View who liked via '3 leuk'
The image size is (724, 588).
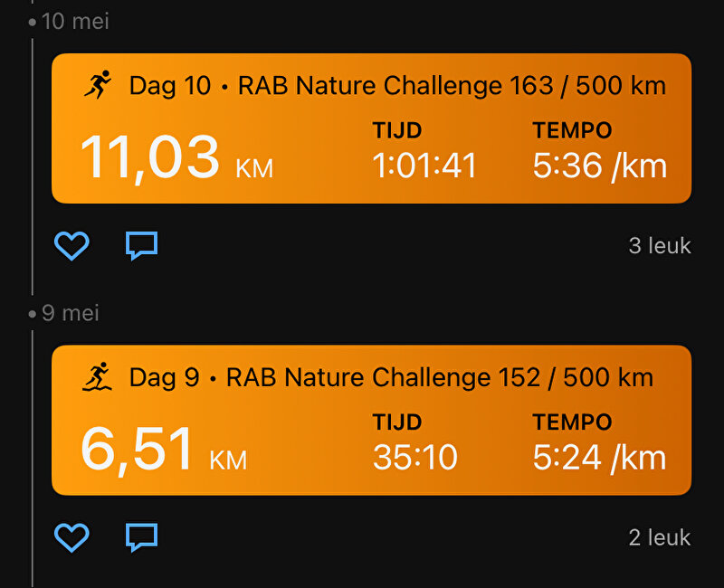[660, 245]
